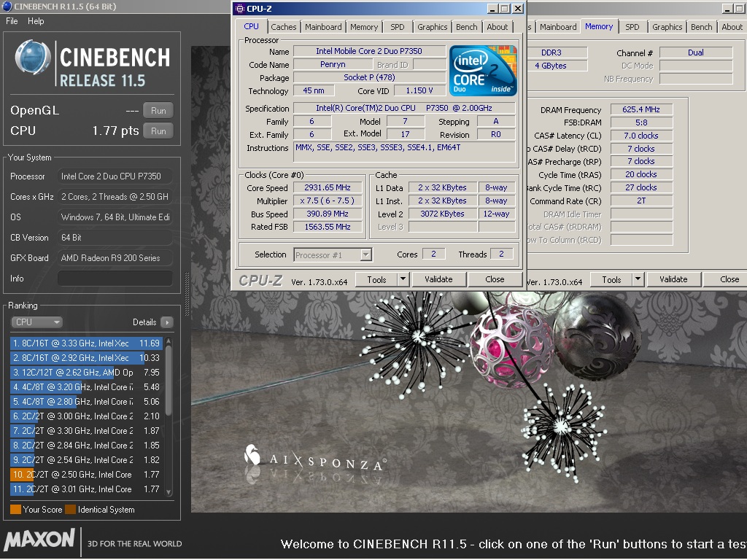This screenshot has height=560, width=747.
Task: Click Close button in front CPU-Z
Action: (495, 279)
